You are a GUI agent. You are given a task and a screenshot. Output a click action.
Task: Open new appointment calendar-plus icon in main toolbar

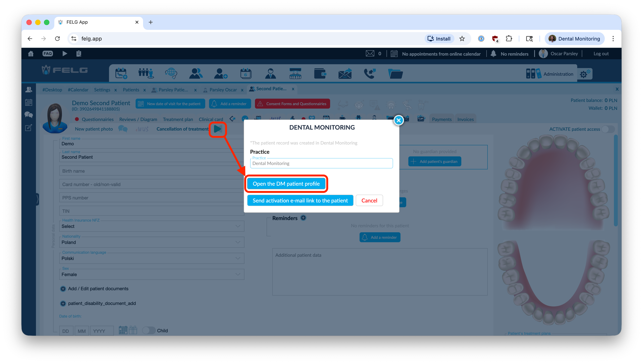pos(121,73)
